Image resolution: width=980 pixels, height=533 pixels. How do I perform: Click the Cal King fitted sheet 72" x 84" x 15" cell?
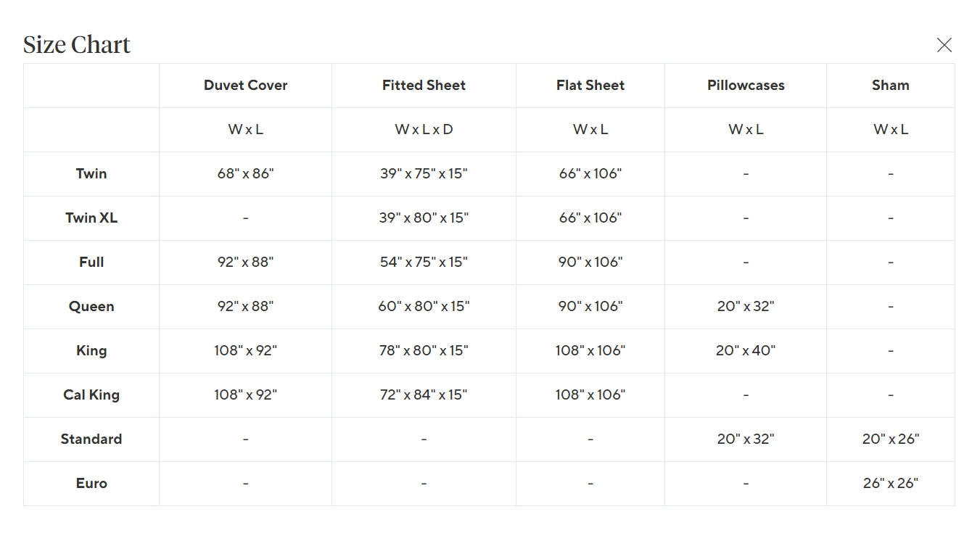coord(424,395)
